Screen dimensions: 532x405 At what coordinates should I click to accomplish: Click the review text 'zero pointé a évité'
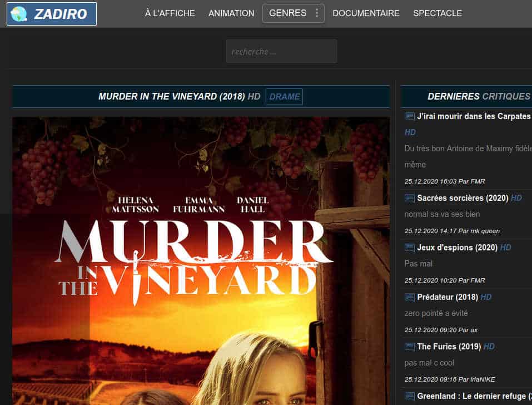tap(436, 313)
